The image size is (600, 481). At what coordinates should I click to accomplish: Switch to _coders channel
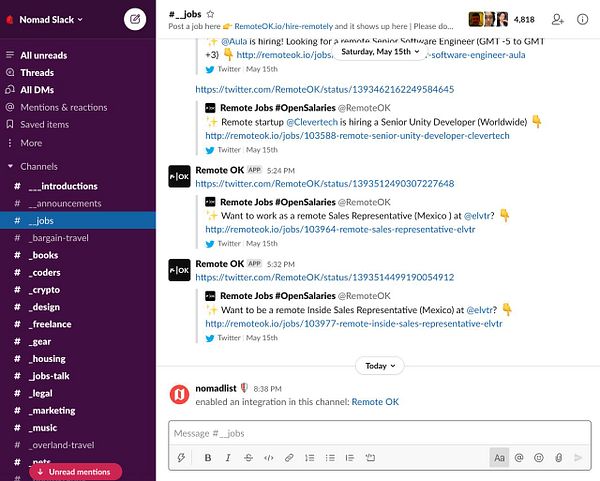point(78,272)
